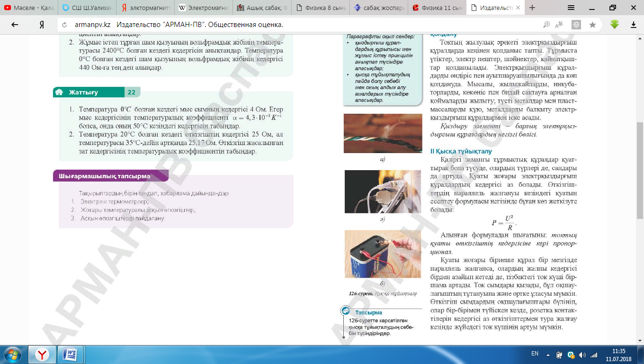This screenshot has height=364, width=644.
Task: Open Yandex home via the Я icon
Action: coord(42,25)
